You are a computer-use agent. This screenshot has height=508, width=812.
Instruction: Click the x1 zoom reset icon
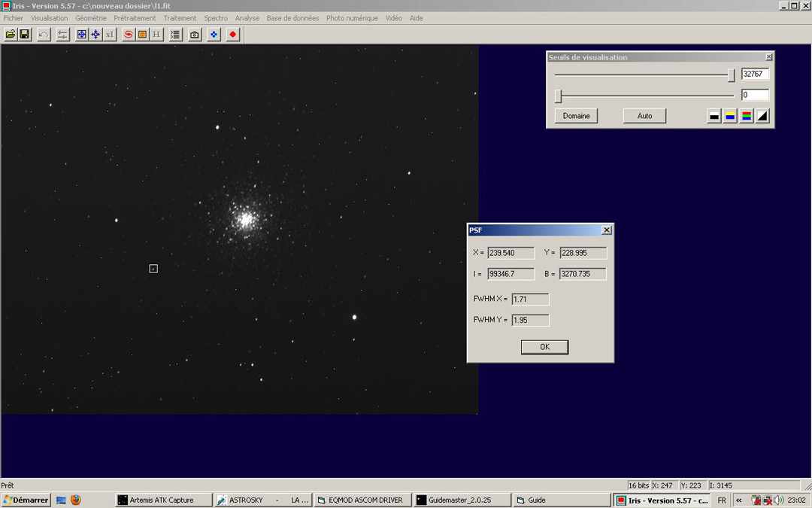pyautogui.click(x=110, y=35)
